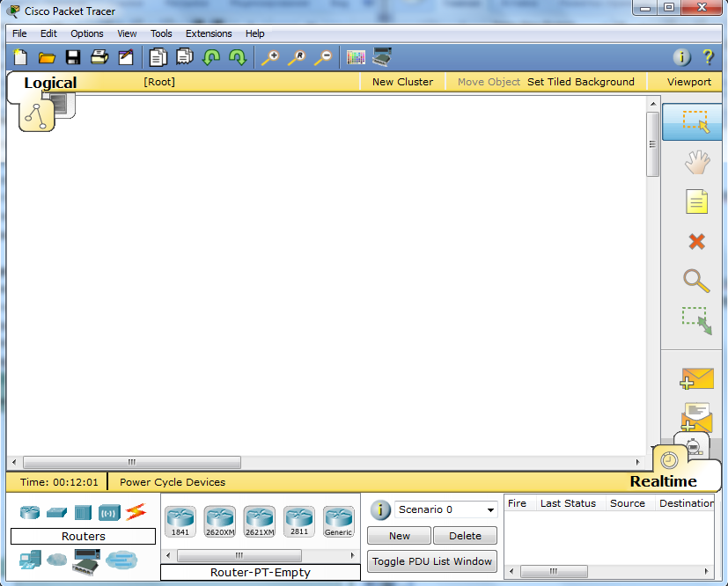Open the Extensions menu

pos(209,33)
